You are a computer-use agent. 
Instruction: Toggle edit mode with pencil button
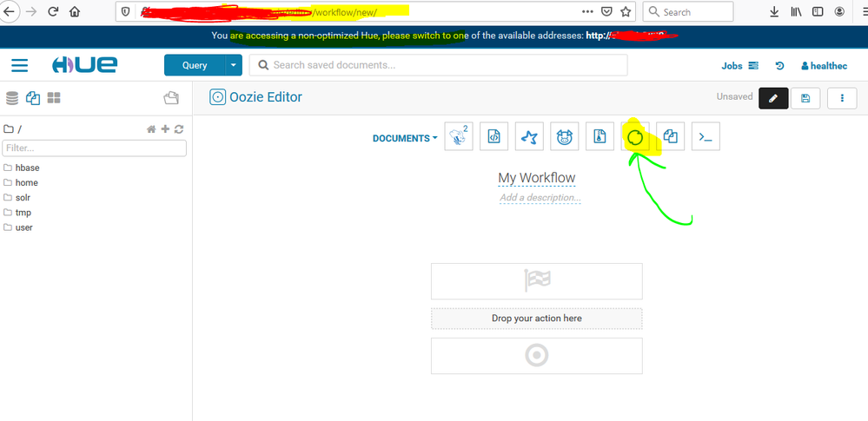[773, 98]
